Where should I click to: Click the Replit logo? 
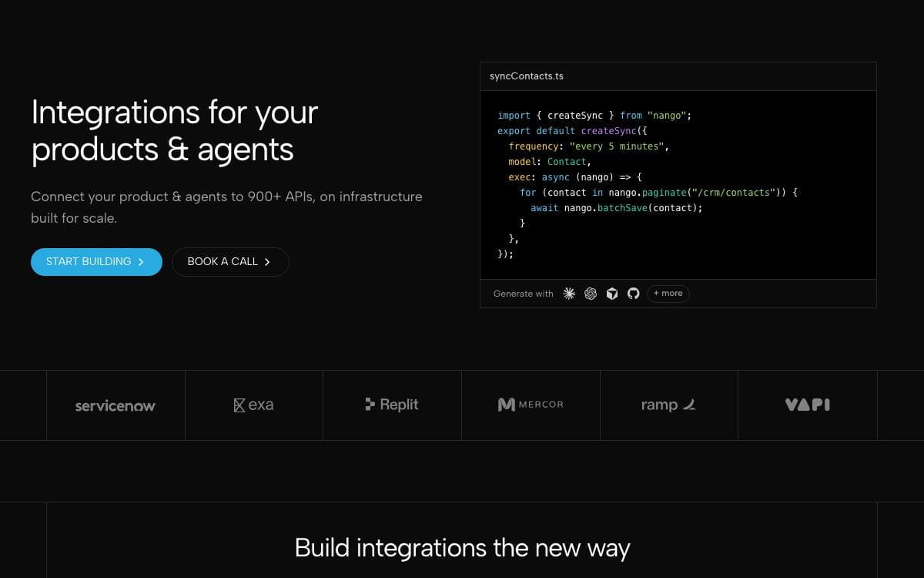pos(392,405)
